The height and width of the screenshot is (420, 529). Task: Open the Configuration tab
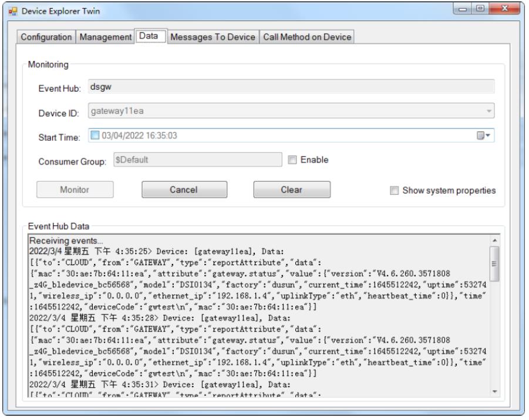(x=46, y=37)
